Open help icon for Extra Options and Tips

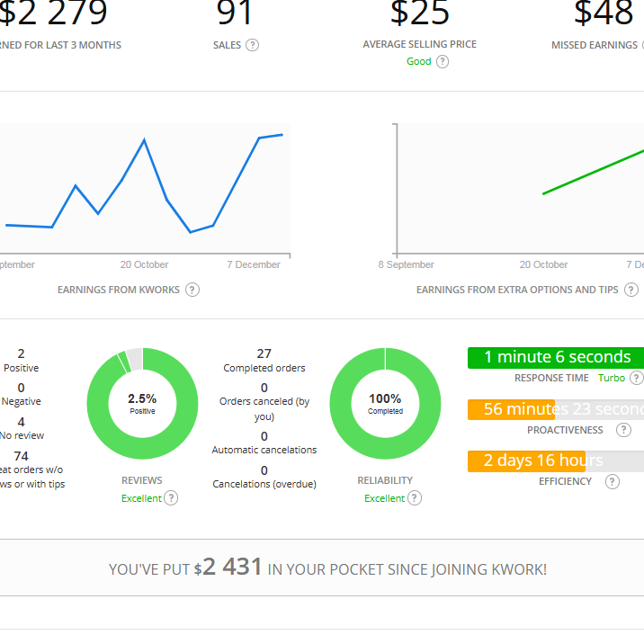tap(631, 290)
